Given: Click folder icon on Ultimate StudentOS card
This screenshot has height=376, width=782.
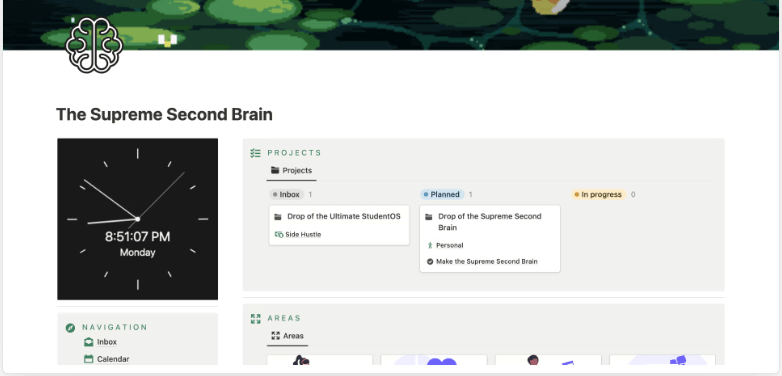Looking at the screenshot, I should click(x=278, y=217).
